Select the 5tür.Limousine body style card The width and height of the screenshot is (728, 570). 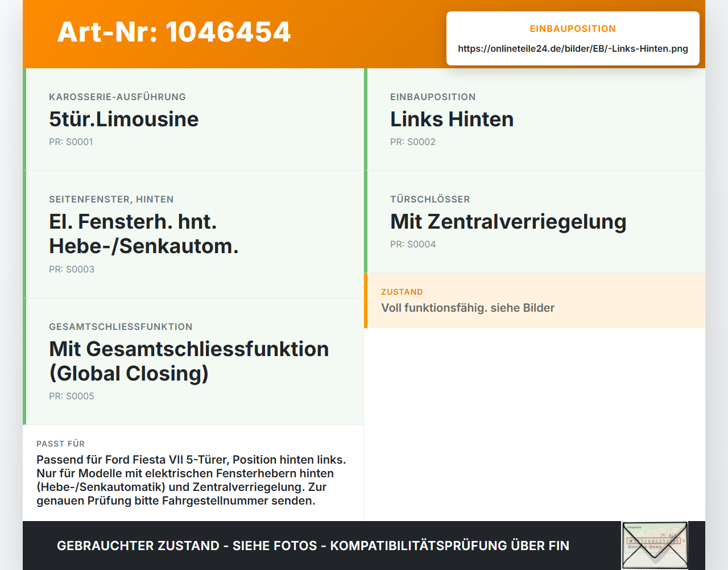[193, 119]
